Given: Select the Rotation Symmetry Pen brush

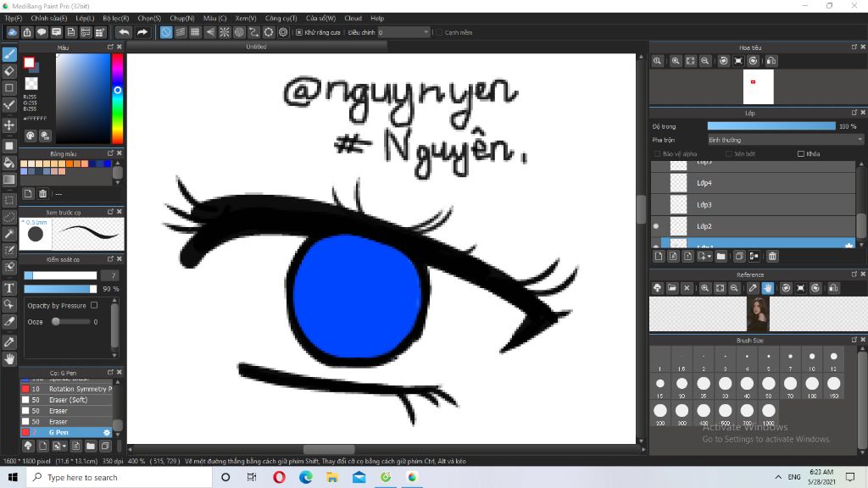Looking at the screenshot, I should click(66, 388).
